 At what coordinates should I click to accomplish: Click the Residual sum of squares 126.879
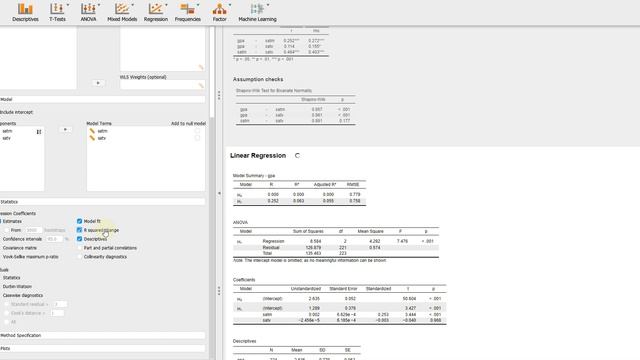tap(313, 247)
